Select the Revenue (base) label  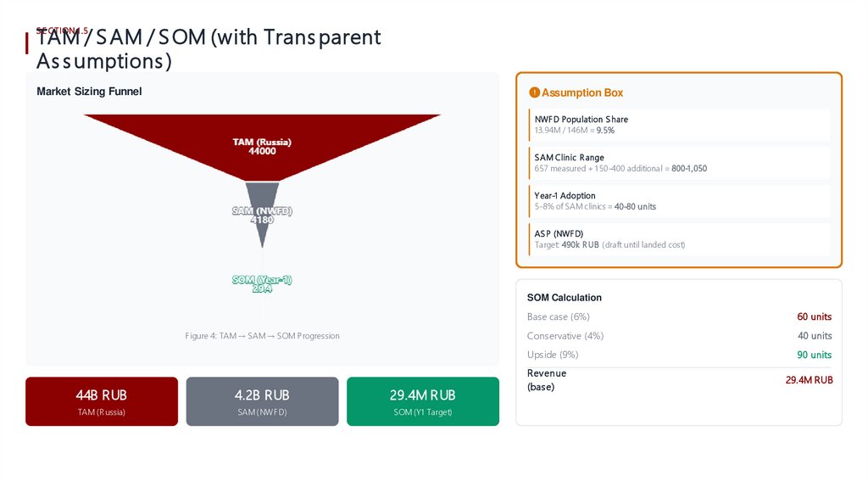(547, 380)
